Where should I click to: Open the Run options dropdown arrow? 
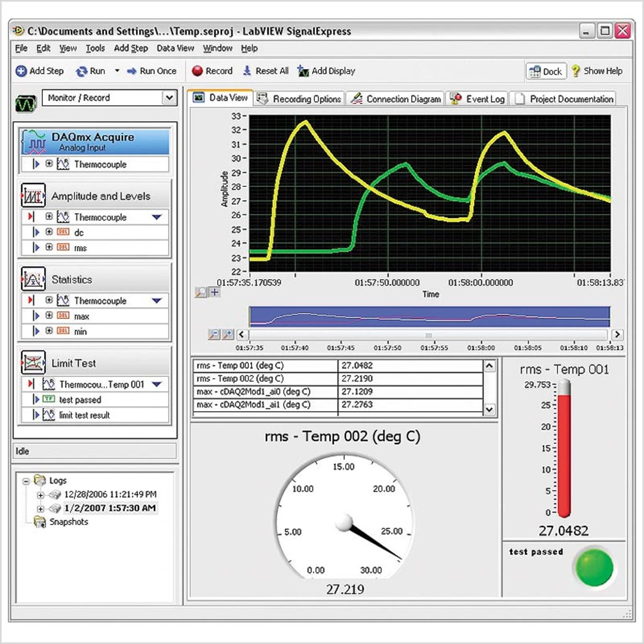(x=117, y=71)
